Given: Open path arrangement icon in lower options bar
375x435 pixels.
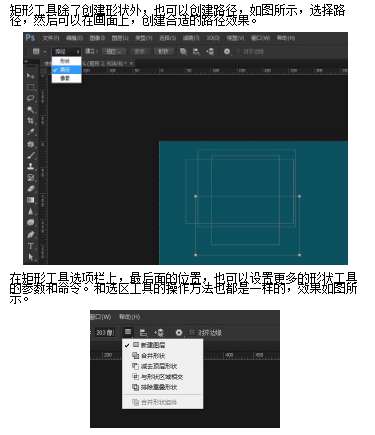Looking at the screenshot, I should click(159, 332).
